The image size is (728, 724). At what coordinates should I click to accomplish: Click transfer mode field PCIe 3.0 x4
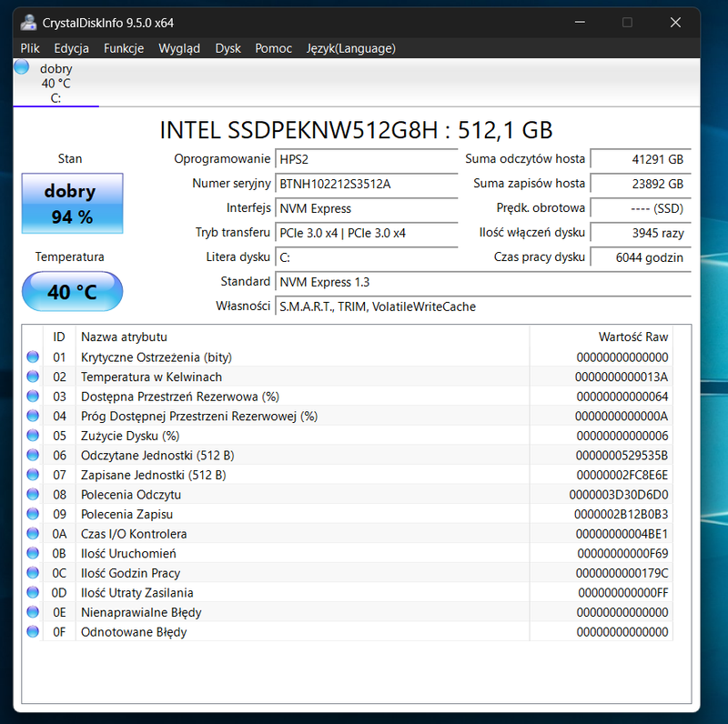[x=367, y=233]
